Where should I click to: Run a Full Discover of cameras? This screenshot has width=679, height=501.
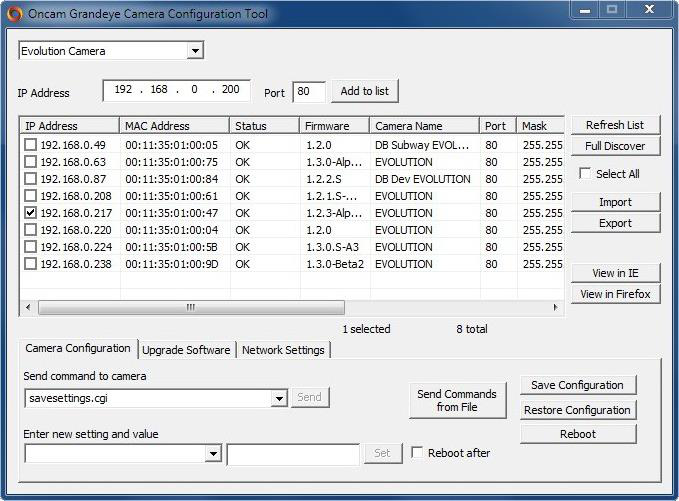615,146
